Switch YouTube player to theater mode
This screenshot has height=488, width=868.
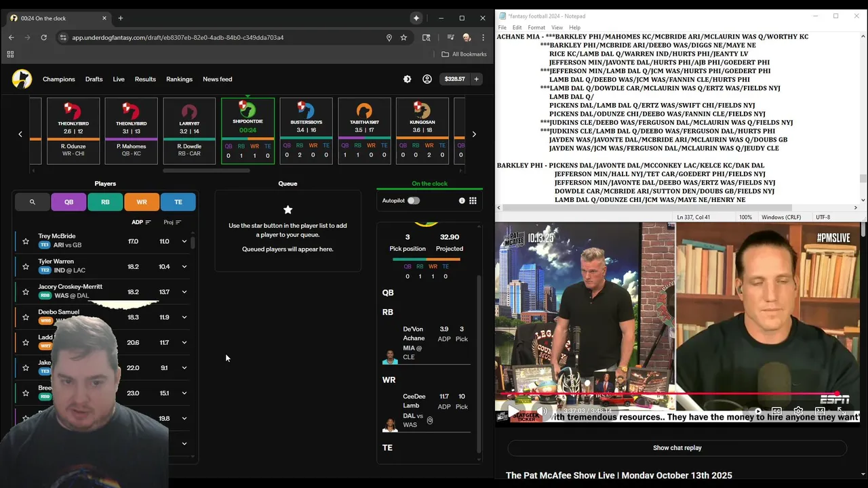820,411
